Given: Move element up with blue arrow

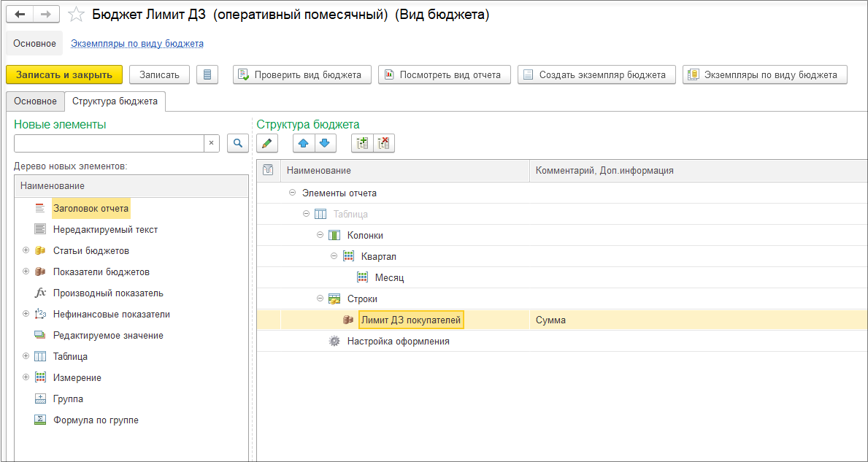Looking at the screenshot, I should [304, 143].
